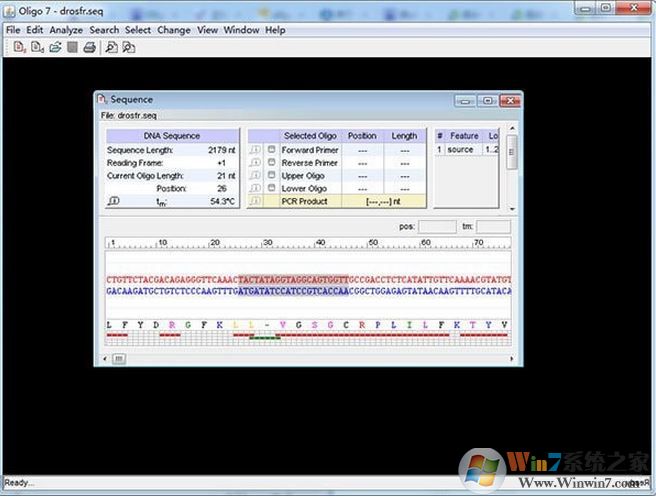Viewport: 656px width, 497px height.
Task: Click the grayed save icon in toolbar
Action: click(x=72, y=47)
